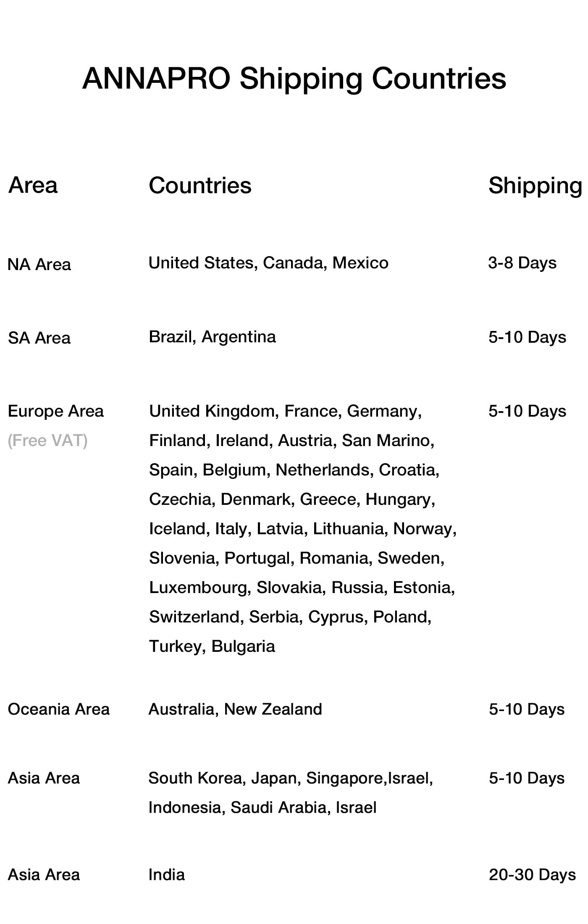Select Australia, New Zealand text
Screen dimensions: 588x924
point(235,709)
